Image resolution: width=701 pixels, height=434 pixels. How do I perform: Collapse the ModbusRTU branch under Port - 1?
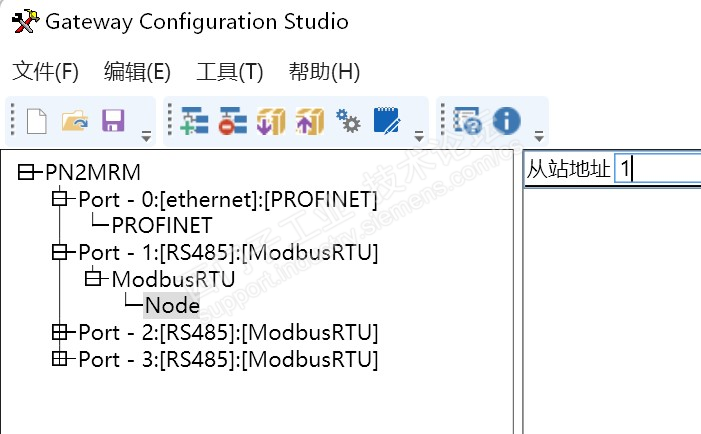(x=94, y=279)
